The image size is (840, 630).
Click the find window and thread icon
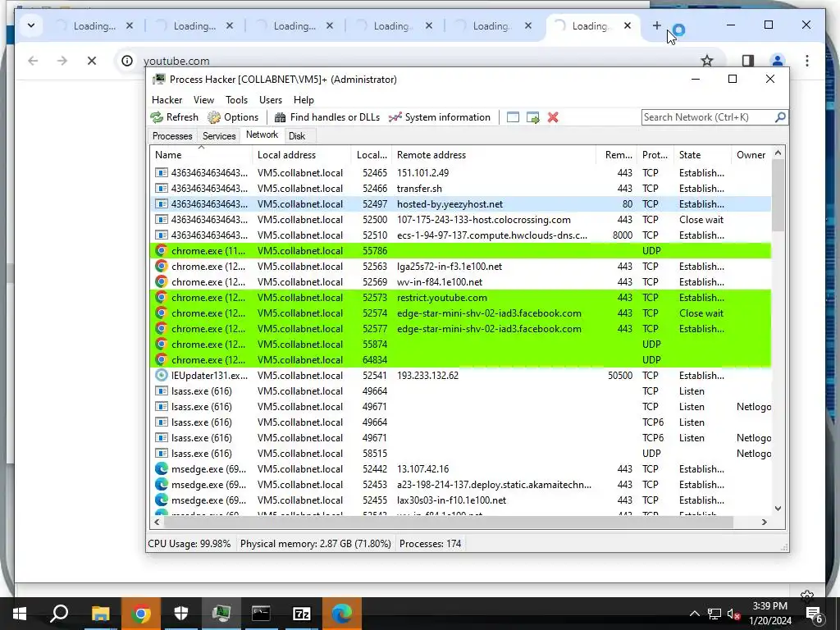(x=533, y=117)
